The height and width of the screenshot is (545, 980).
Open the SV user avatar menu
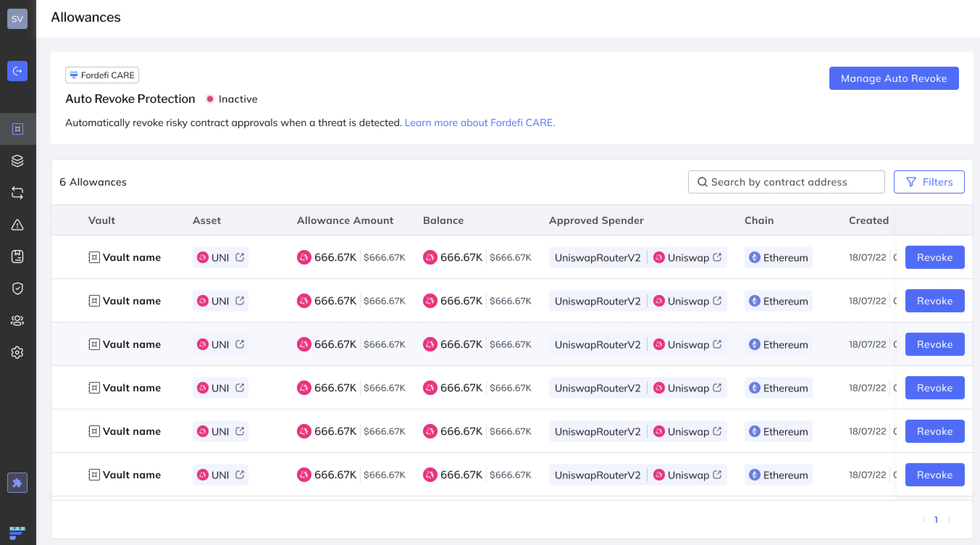coord(17,18)
